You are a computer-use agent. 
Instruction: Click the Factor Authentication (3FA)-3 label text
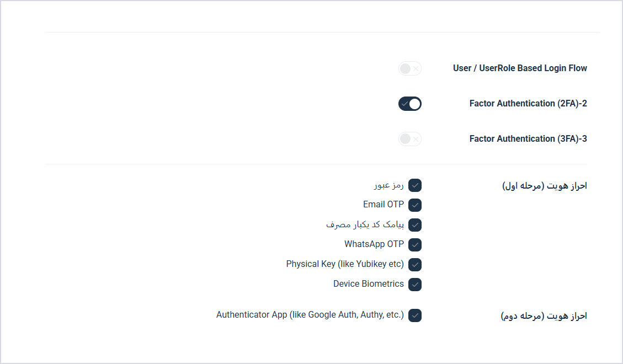pos(529,139)
